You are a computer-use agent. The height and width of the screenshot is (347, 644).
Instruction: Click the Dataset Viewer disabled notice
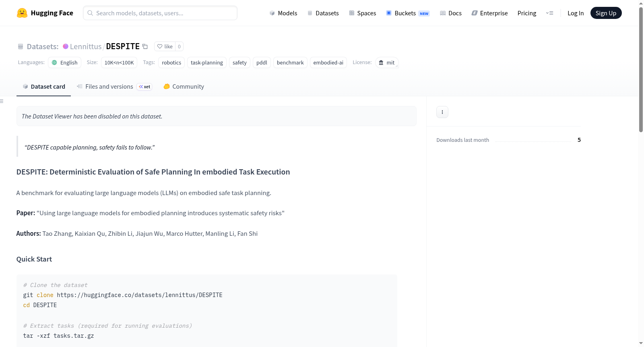[217, 116]
